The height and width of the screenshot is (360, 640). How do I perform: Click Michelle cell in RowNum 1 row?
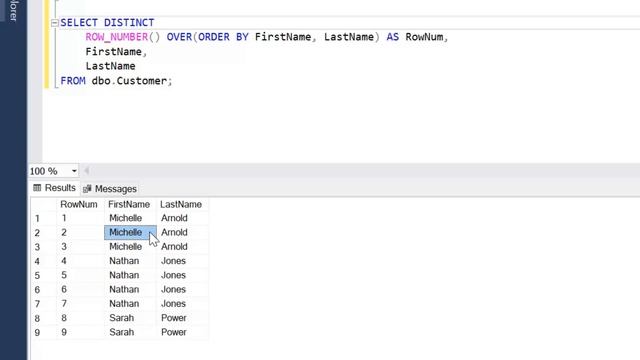pos(130,218)
